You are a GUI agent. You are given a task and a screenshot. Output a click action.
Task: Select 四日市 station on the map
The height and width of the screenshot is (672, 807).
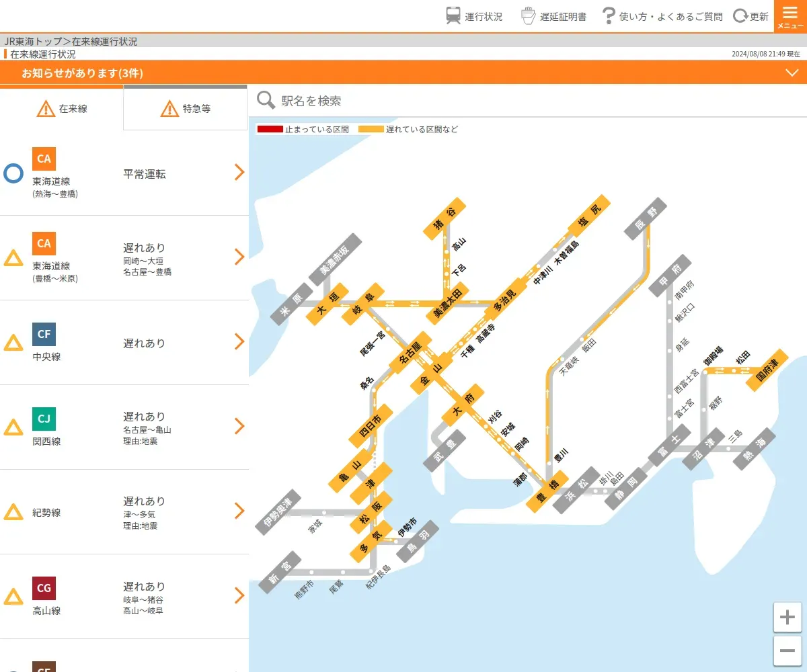click(x=371, y=426)
